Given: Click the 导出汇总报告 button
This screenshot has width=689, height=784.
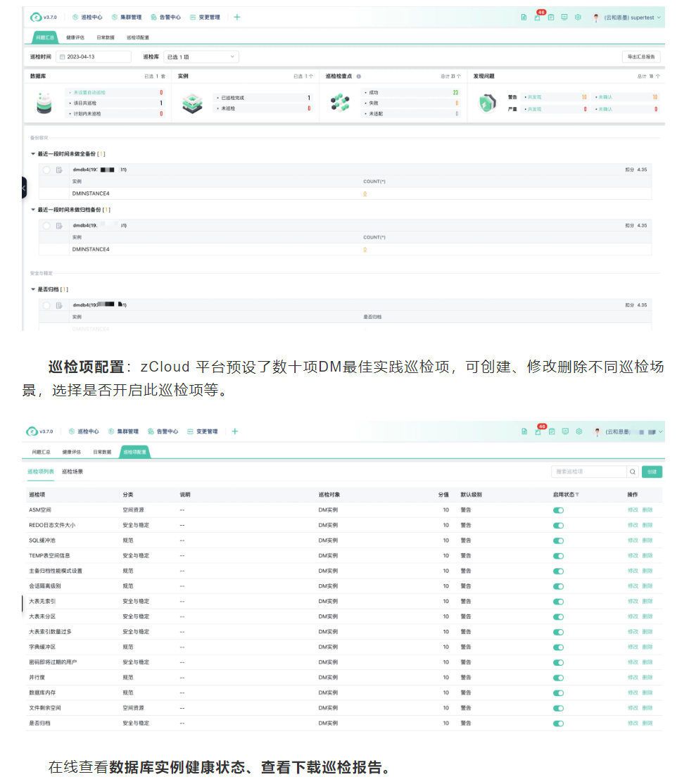Looking at the screenshot, I should point(640,57).
